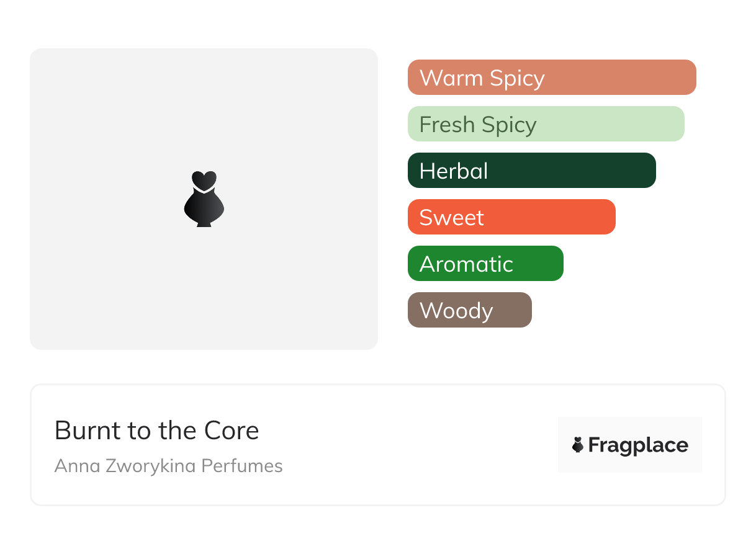Click the 'Warm Spicy' text label
The width and height of the screenshot is (756, 536).
click(x=482, y=78)
